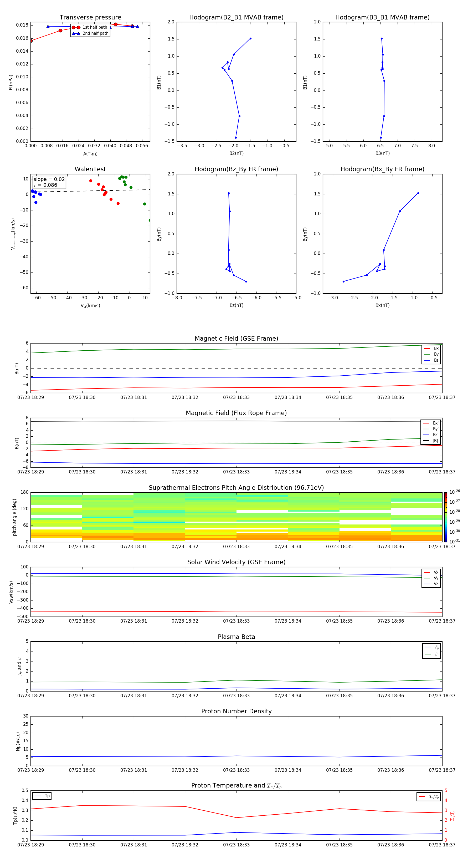
Task: Click the "Np(#/cc)" y-axis label
Action: pyautogui.click(x=18, y=741)
